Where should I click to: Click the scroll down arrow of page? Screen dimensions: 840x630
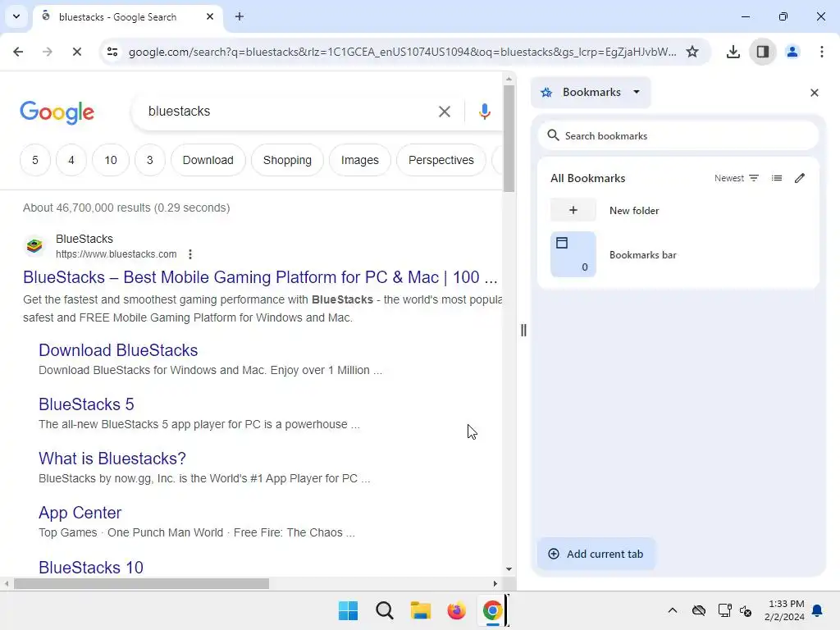509,569
